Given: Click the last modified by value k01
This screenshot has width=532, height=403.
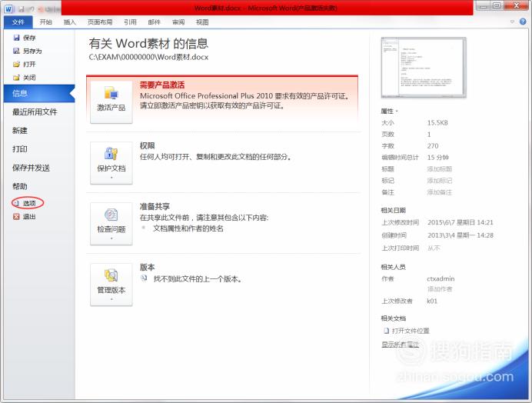Looking at the screenshot, I should 432,301.
